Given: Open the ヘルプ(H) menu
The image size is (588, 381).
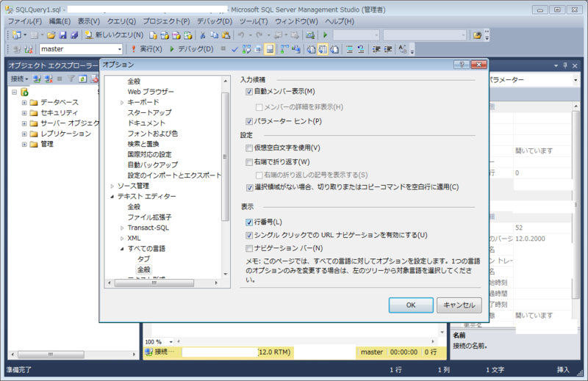Looking at the screenshot, I should point(340,21).
